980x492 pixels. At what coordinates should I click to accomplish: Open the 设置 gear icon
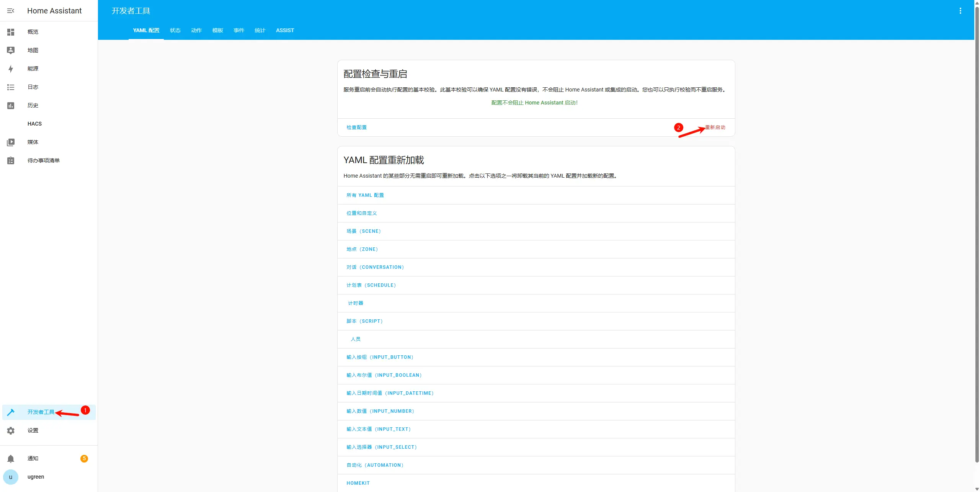(x=11, y=430)
